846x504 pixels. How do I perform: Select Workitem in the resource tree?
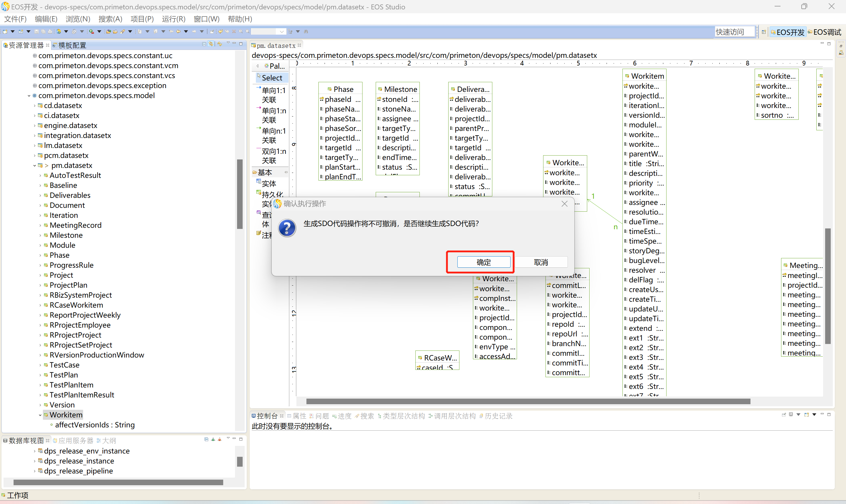click(66, 414)
